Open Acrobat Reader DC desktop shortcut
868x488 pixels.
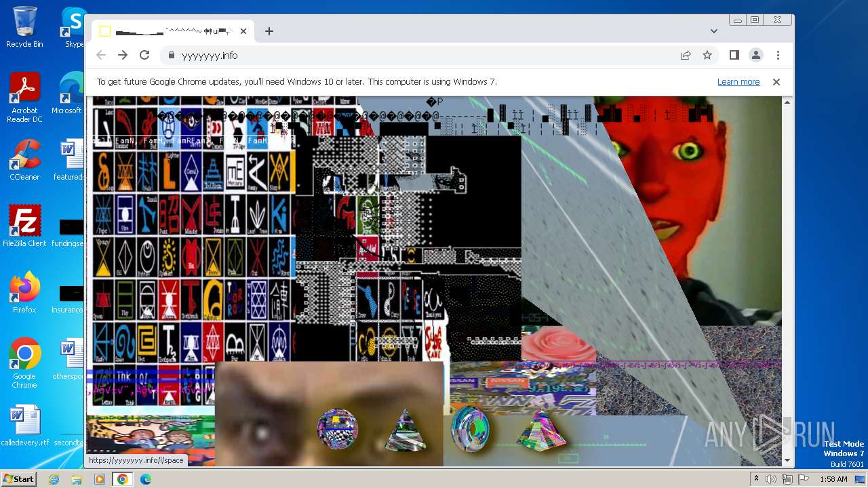click(x=24, y=98)
